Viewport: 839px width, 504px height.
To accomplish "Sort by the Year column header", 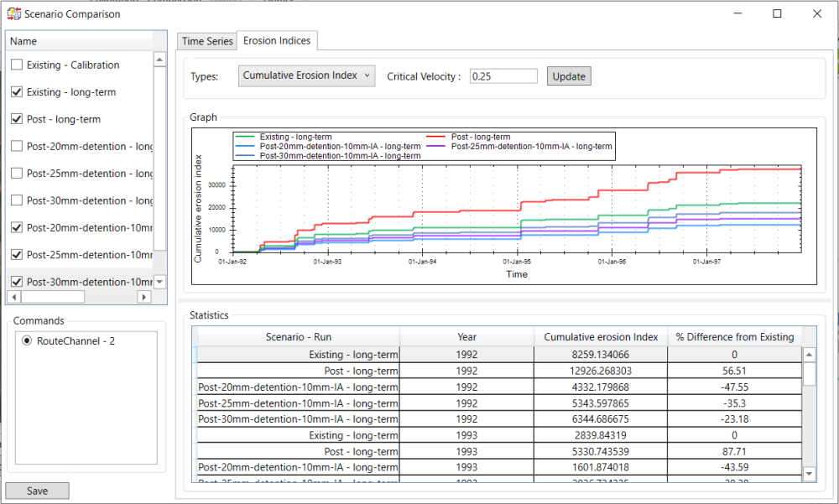I will pyautogui.click(x=466, y=337).
